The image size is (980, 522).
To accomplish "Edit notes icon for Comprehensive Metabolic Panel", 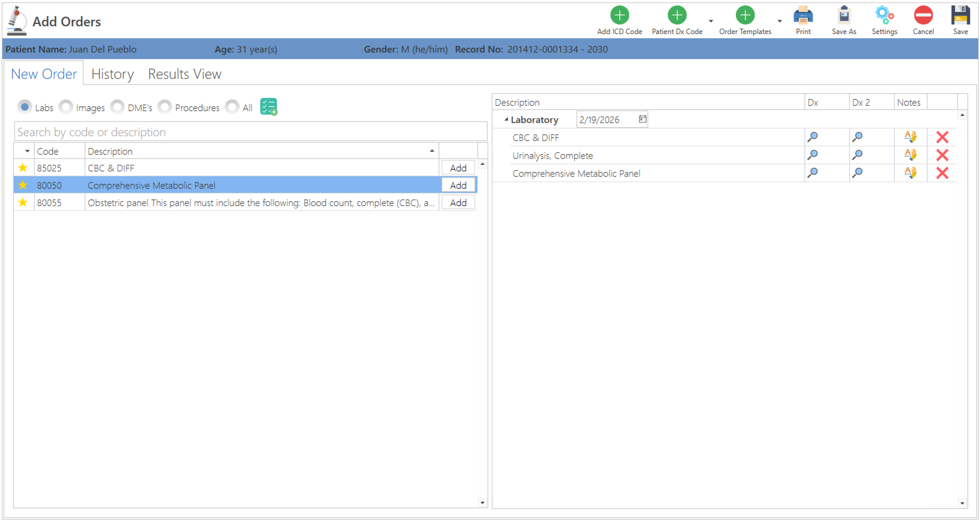I will pyautogui.click(x=910, y=173).
